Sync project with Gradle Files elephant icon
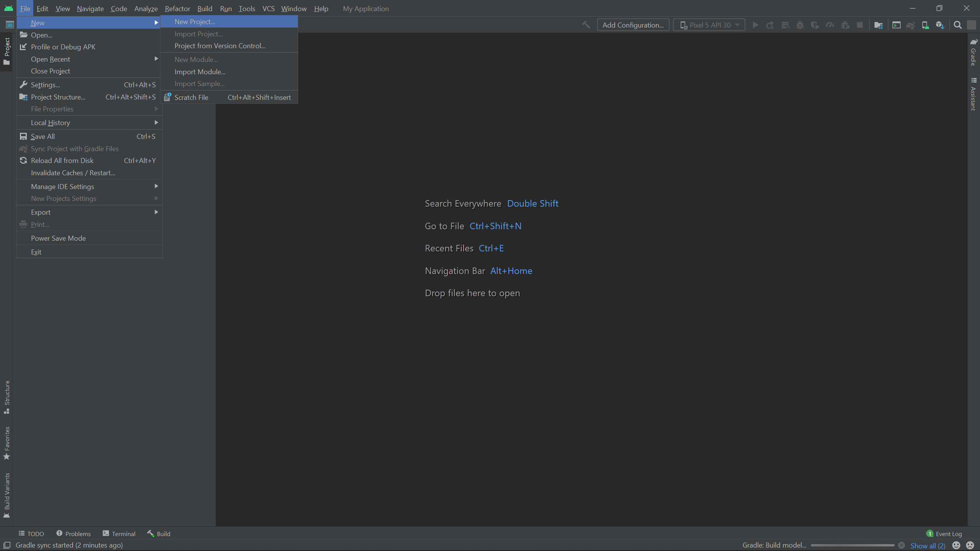The height and width of the screenshot is (551, 980). 911,25
